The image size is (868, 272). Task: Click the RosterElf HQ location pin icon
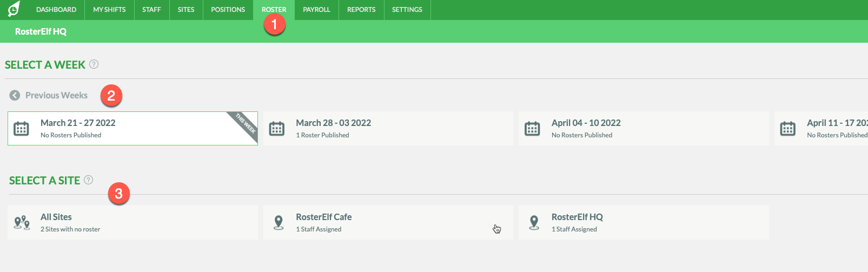pos(534,223)
